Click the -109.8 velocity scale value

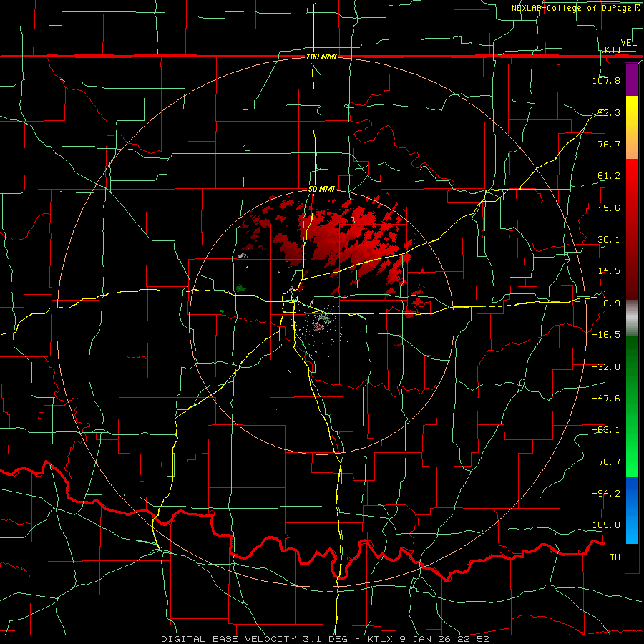pyautogui.click(x=604, y=525)
